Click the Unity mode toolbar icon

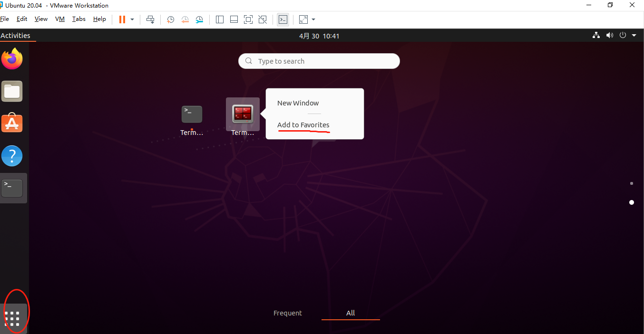coord(263,19)
